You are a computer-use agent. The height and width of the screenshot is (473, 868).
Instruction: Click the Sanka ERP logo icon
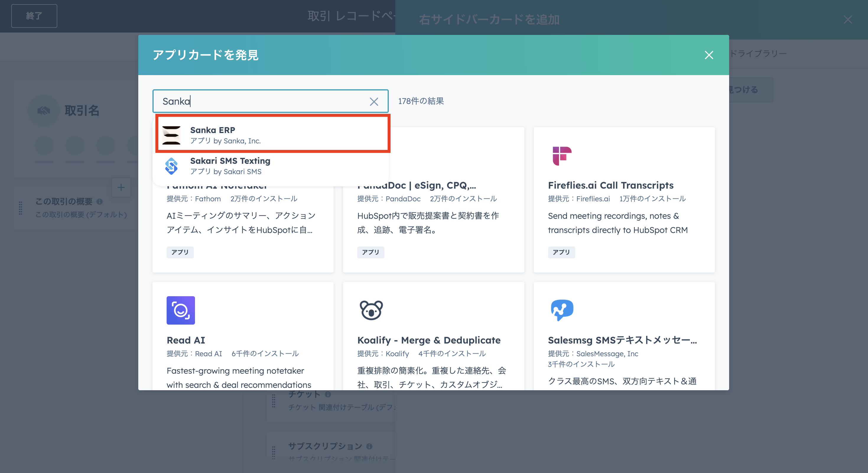coord(172,135)
